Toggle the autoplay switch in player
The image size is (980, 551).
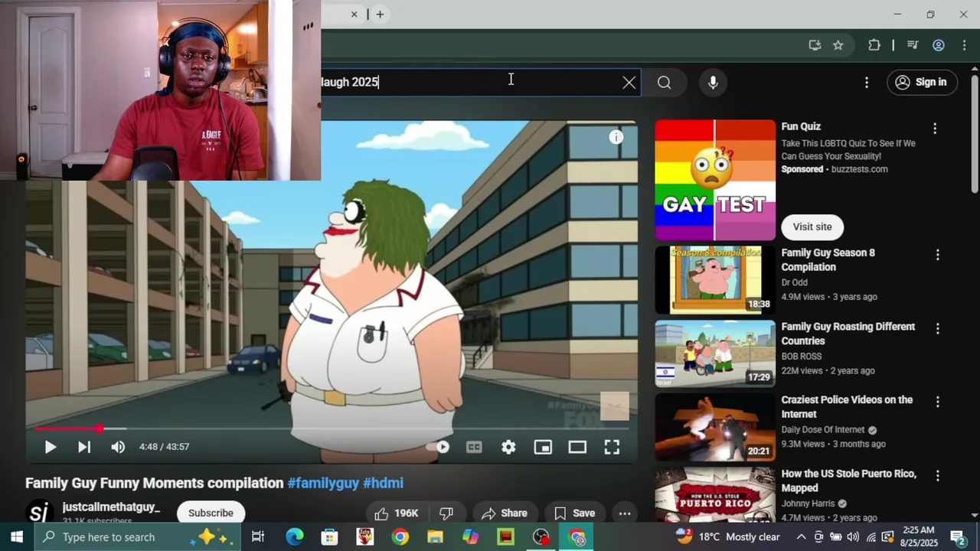tap(440, 448)
